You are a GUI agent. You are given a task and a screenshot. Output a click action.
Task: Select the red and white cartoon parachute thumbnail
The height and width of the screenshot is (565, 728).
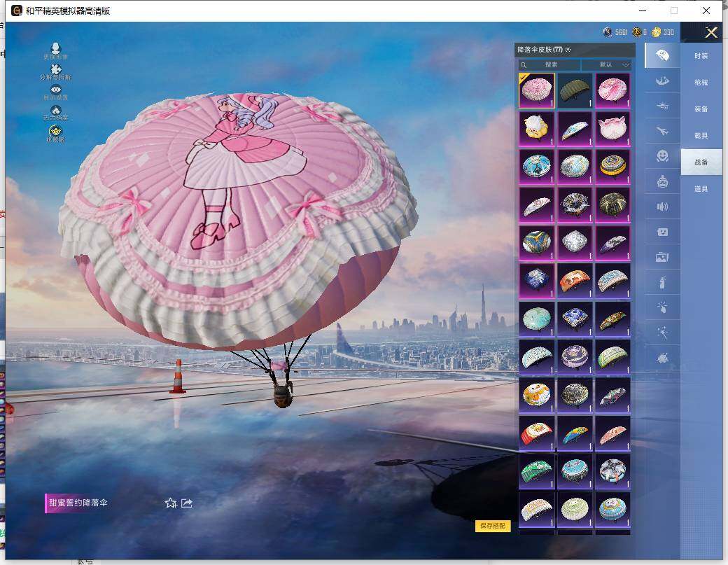[x=536, y=433]
